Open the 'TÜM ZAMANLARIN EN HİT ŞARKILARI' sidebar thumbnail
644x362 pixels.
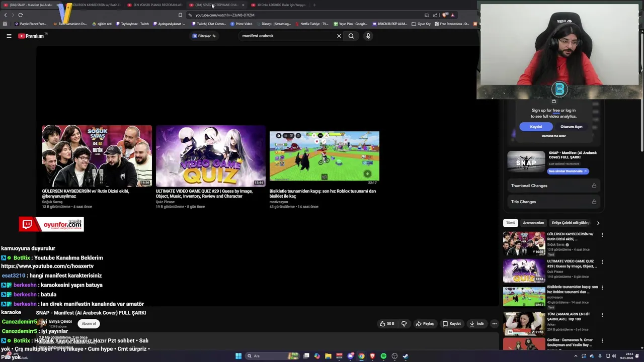[524, 324]
